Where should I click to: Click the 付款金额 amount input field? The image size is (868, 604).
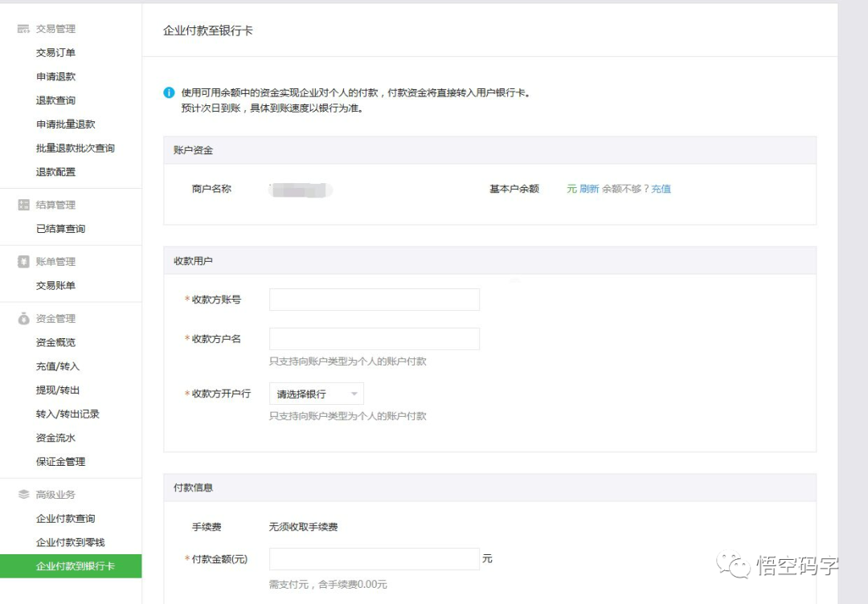pos(374,558)
